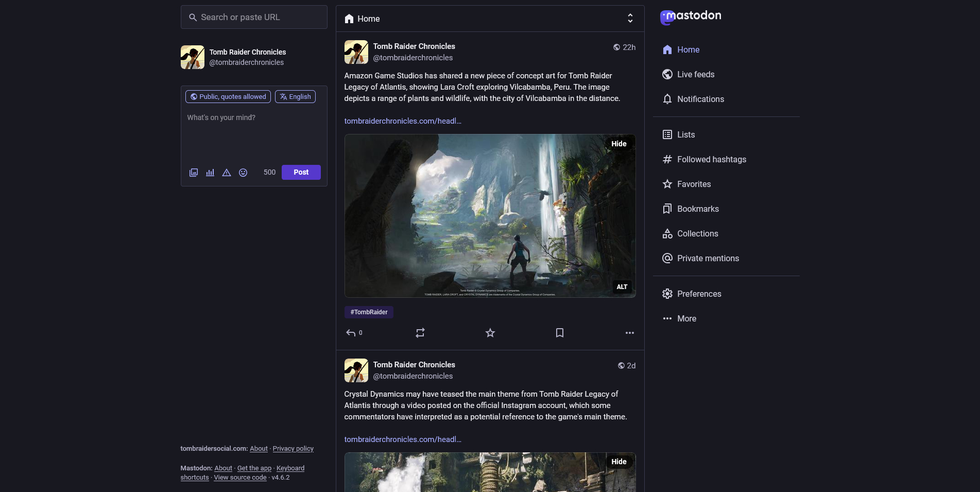The image size is (980, 492).
Task: Open the Privacy policy link
Action: click(293, 449)
